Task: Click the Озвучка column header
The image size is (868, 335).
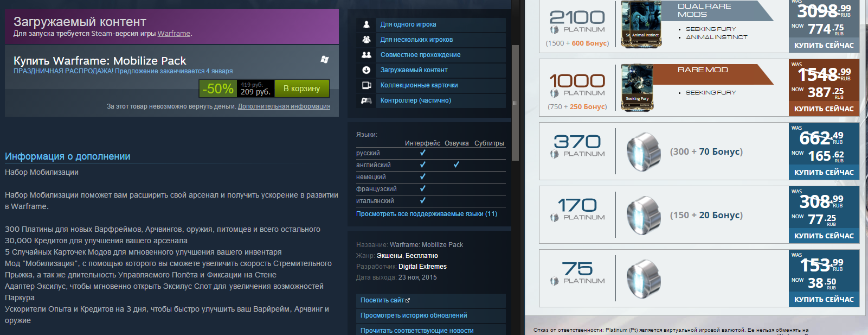Action: click(x=456, y=143)
